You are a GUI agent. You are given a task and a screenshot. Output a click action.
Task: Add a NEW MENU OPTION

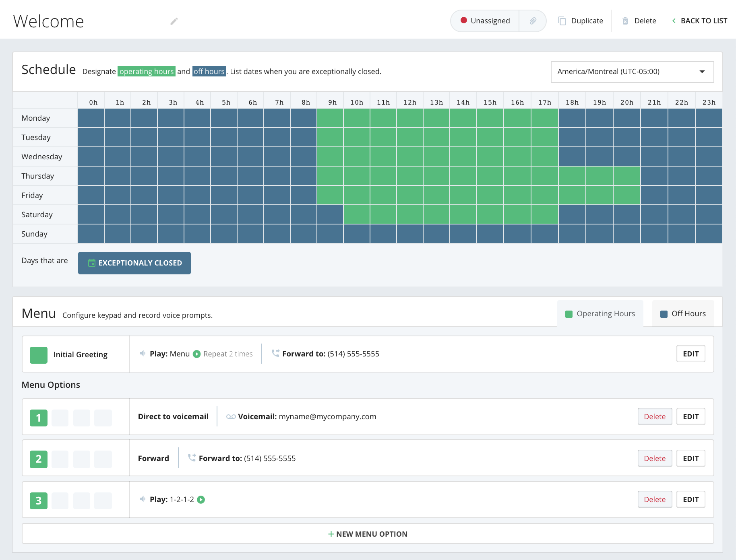point(368,534)
